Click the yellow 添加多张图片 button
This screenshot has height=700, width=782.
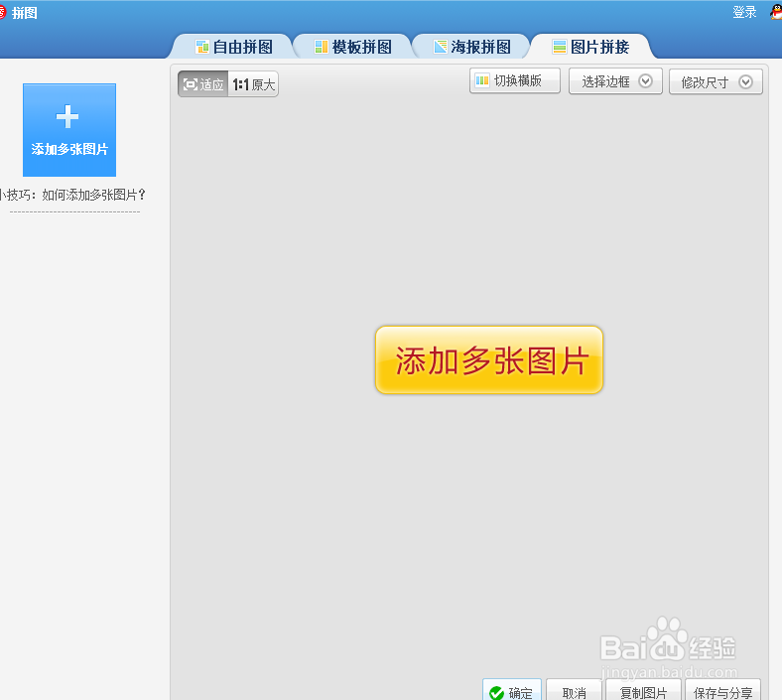coord(489,359)
